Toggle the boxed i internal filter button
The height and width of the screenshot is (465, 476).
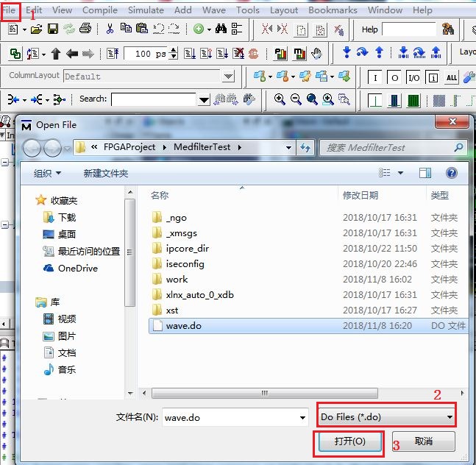tap(433, 78)
